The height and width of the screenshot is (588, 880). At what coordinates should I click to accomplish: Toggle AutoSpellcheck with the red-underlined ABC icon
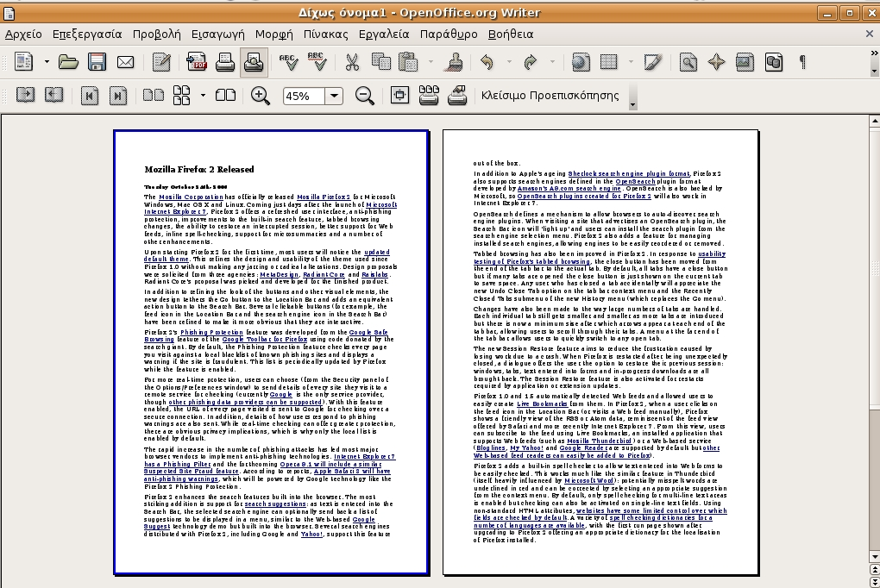(317, 62)
